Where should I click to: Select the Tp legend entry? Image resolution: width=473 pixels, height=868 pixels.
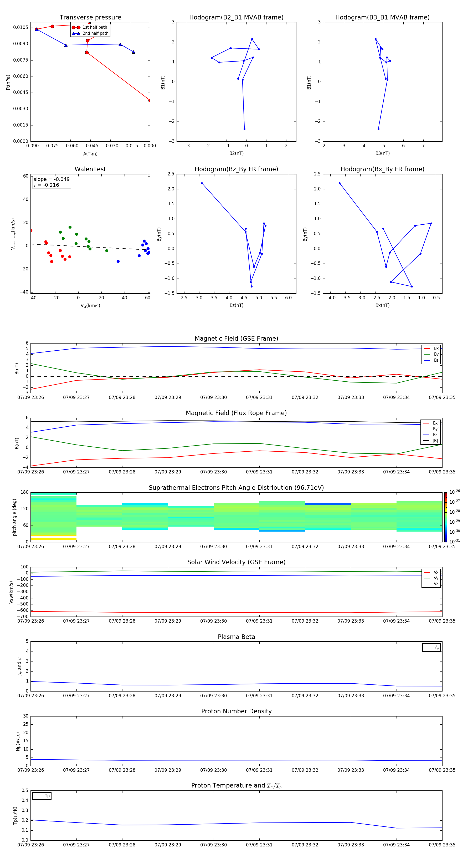point(42,796)
